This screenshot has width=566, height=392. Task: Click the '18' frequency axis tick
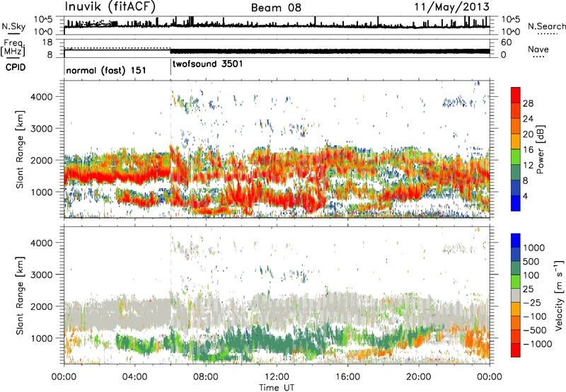point(47,42)
